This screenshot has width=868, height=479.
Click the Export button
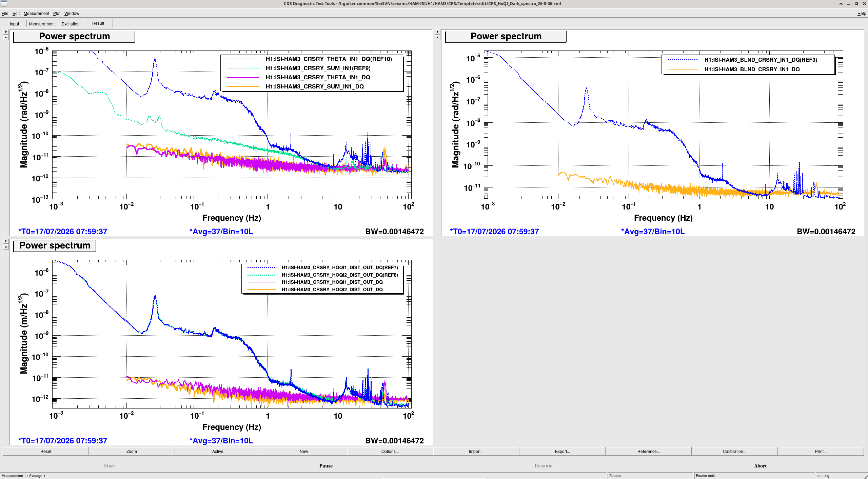click(562, 451)
